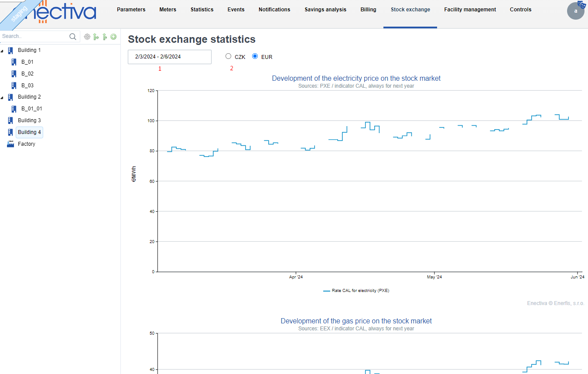Collapse the Building 1 tree node

3,51
